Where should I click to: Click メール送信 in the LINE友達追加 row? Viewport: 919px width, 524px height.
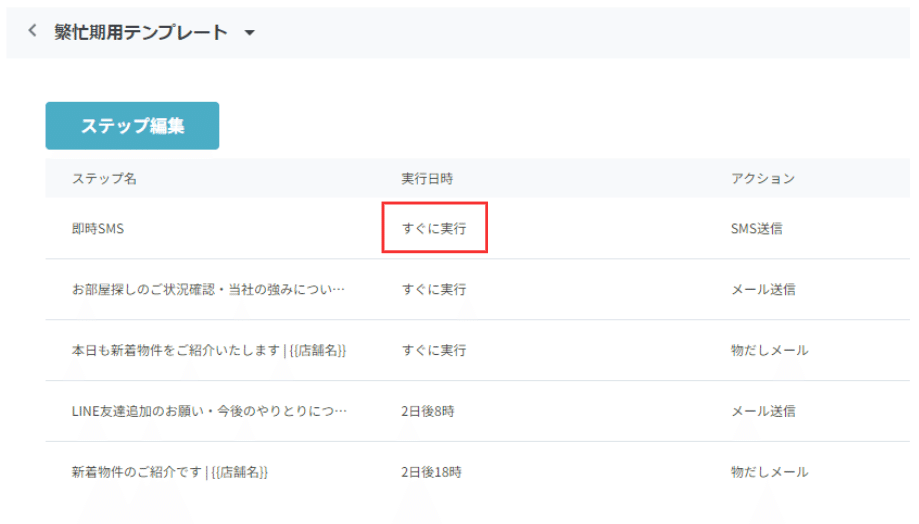[x=763, y=411]
